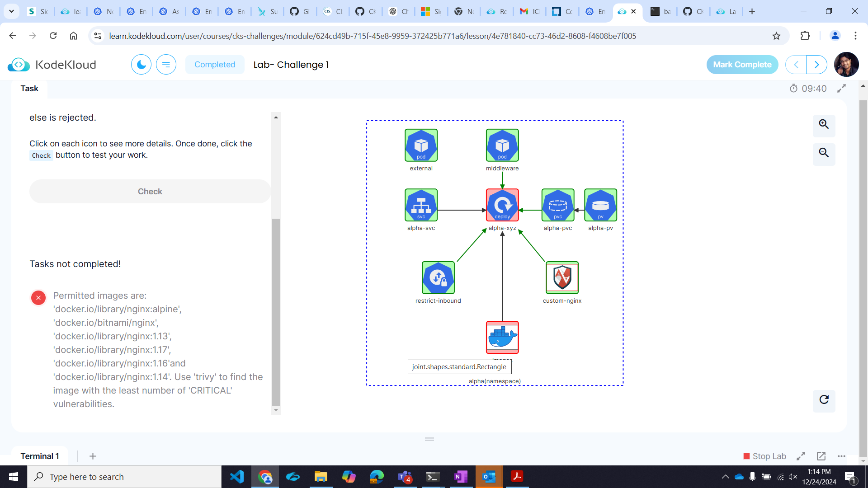Toggle the course outline menu button
Screen dimensions: 868x488
[166, 65]
